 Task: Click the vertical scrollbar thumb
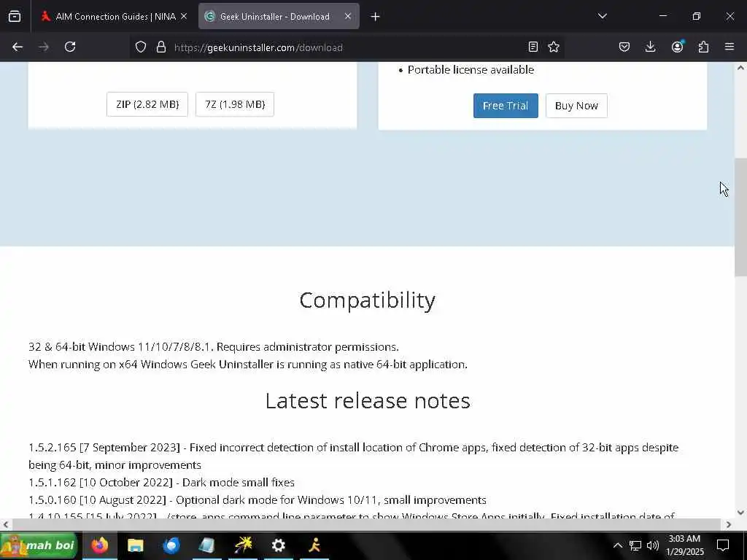740,217
